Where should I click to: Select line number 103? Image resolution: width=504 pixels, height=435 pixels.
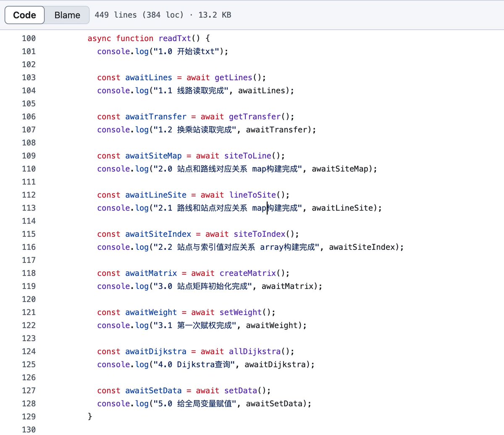click(x=29, y=77)
